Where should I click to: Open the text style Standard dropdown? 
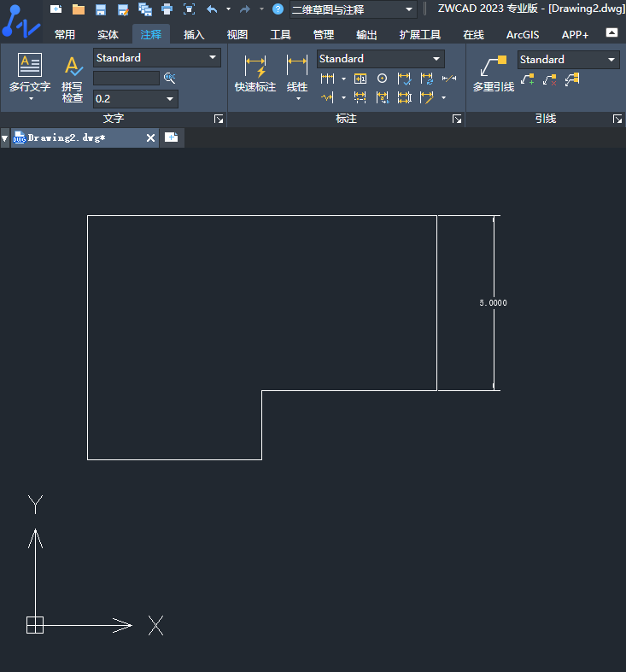click(157, 58)
